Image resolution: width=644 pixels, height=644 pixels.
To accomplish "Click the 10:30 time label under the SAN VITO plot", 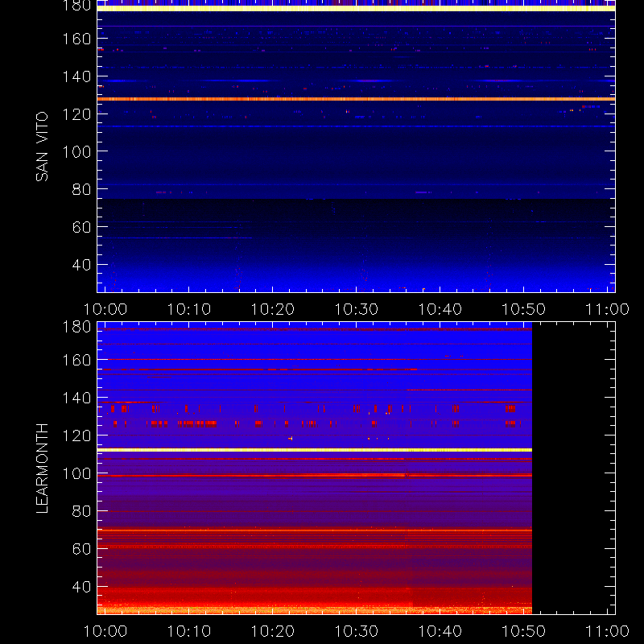I will tap(356, 309).
